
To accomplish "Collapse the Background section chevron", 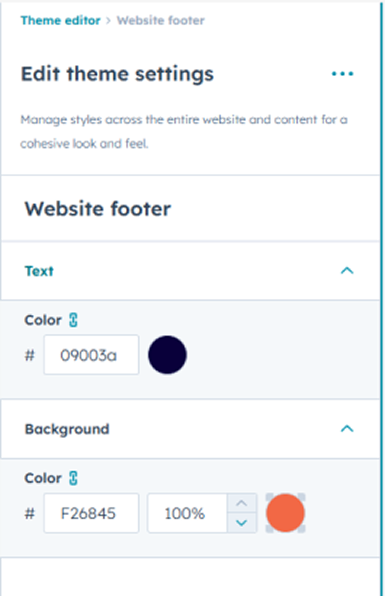I will pyautogui.click(x=347, y=429).
